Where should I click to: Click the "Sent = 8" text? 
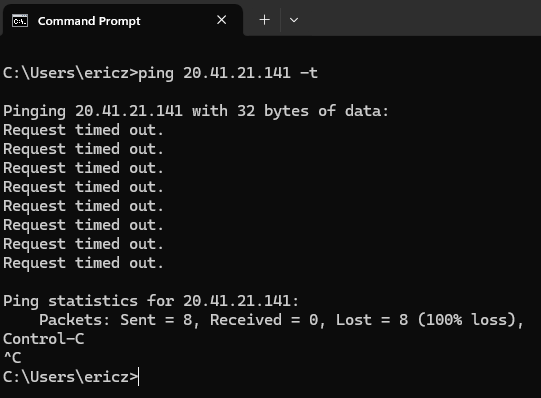(156, 320)
